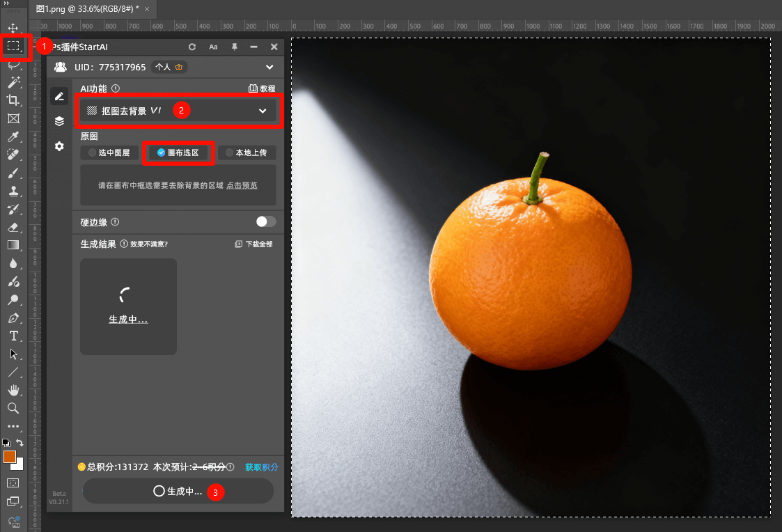Image resolution: width=782 pixels, height=532 pixels.
Task: Expand the UID account chevron
Action: tap(269, 68)
